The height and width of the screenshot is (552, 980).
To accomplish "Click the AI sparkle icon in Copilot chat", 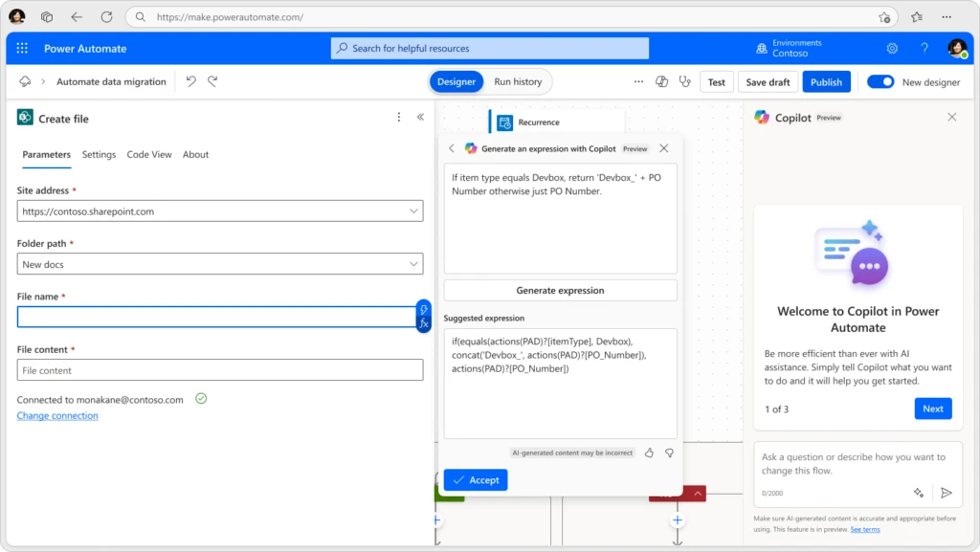I will [x=918, y=492].
